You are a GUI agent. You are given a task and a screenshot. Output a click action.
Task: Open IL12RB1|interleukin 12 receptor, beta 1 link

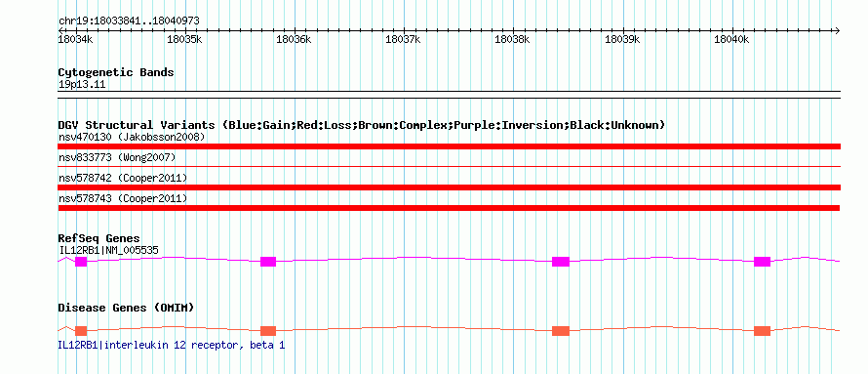pyautogui.click(x=172, y=345)
